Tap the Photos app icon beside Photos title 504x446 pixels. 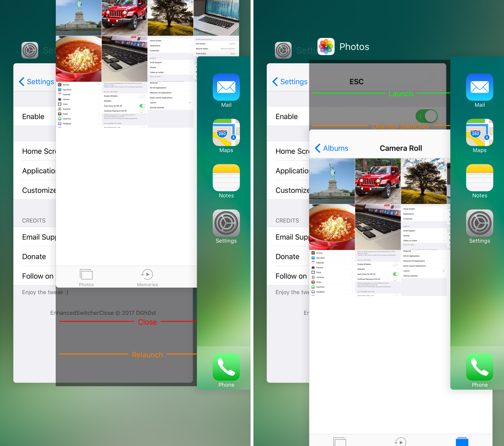coord(326,46)
